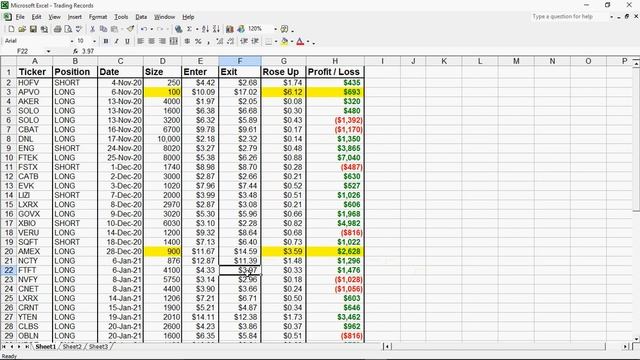The image size is (640, 360).
Task: Toggle Italic formatting
Action: tap(116, 41)
